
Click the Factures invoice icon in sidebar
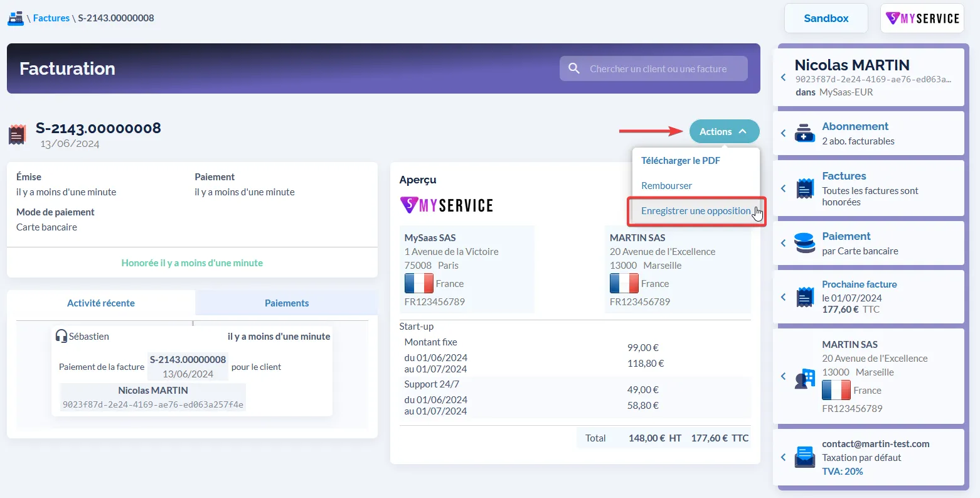(805, 188)
